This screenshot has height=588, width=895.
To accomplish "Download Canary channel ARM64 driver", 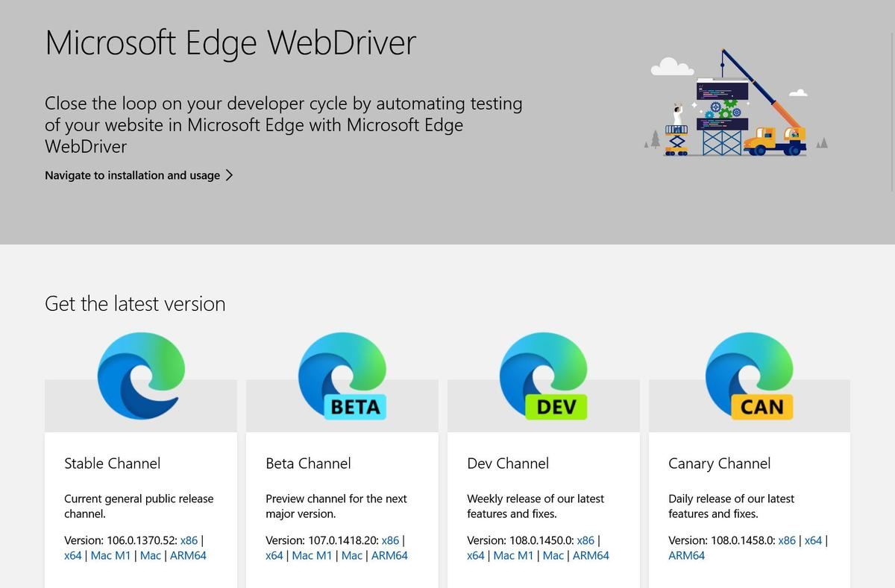I will tap(686, 555).
